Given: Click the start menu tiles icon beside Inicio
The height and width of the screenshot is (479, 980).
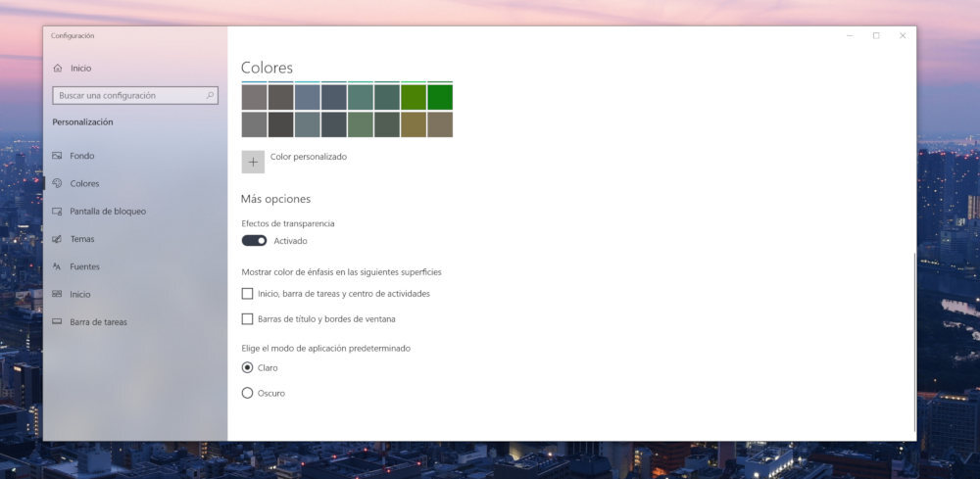Looking at the screenshot, I should (57, 294).
